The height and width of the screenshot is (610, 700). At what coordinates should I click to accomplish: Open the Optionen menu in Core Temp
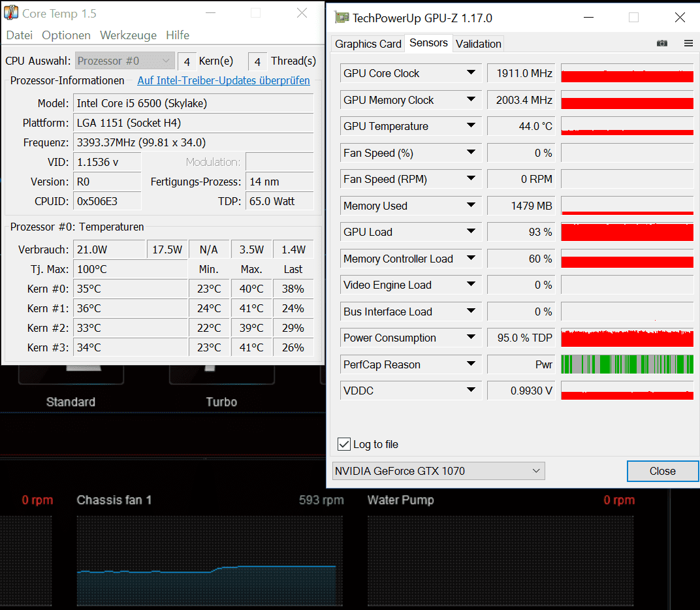pos(66,35)
